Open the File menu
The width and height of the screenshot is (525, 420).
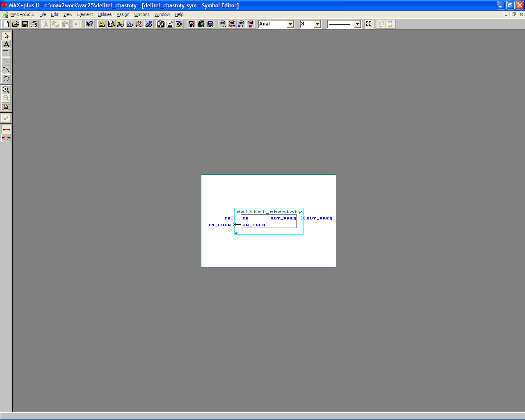point(43,14)
